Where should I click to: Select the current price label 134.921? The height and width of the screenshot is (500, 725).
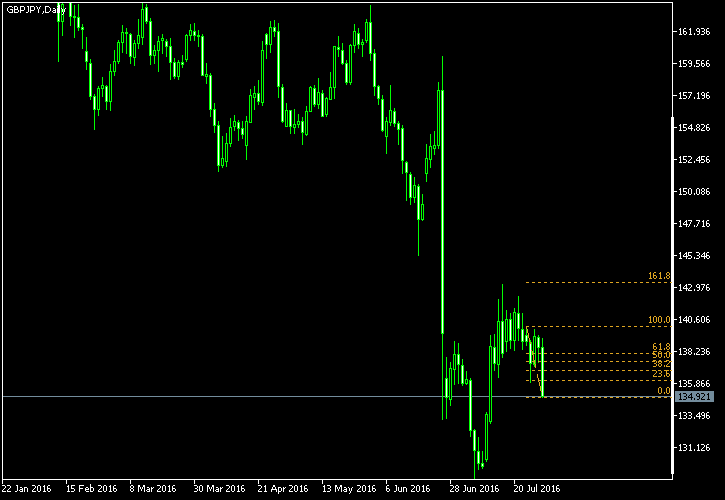[x=694, y=397]
